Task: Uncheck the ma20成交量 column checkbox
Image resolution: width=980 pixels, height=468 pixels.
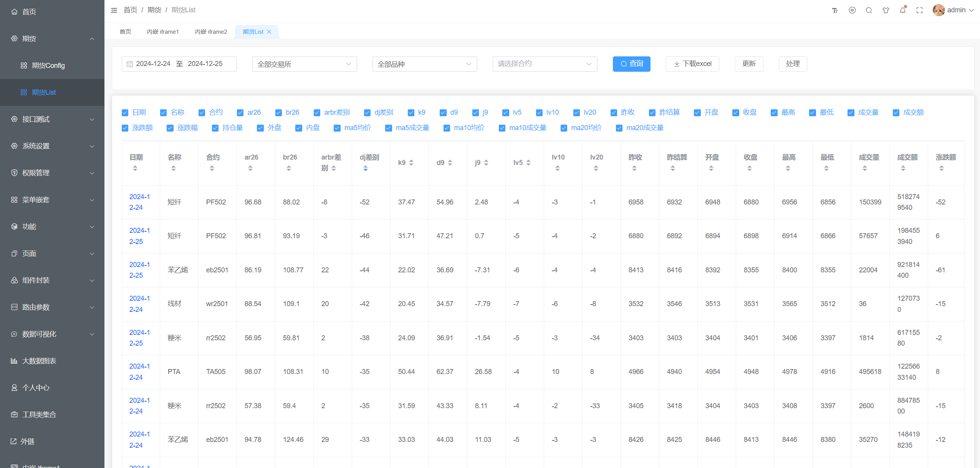Action: [x=619, y=128]
